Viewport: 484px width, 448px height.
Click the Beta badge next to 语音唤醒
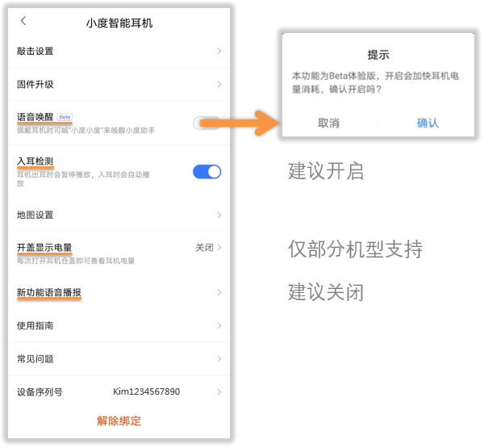coord(65,117)
